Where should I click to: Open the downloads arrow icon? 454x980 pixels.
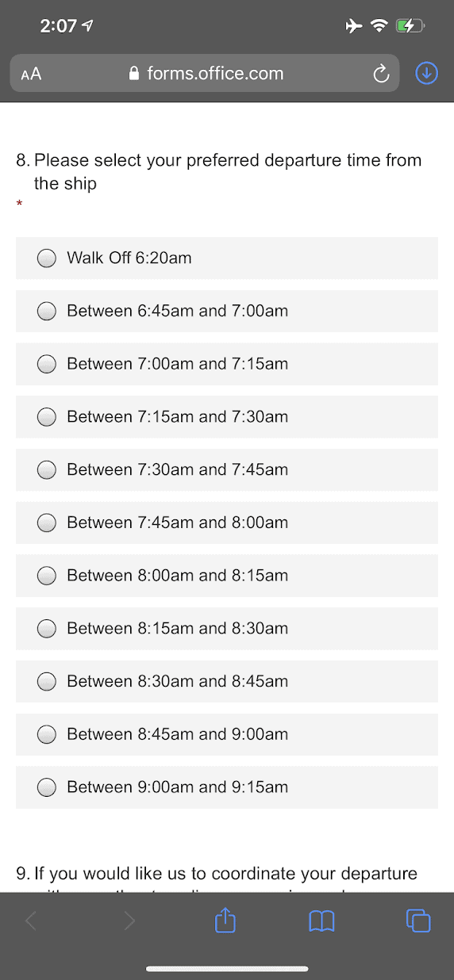[x=427, y=74]
